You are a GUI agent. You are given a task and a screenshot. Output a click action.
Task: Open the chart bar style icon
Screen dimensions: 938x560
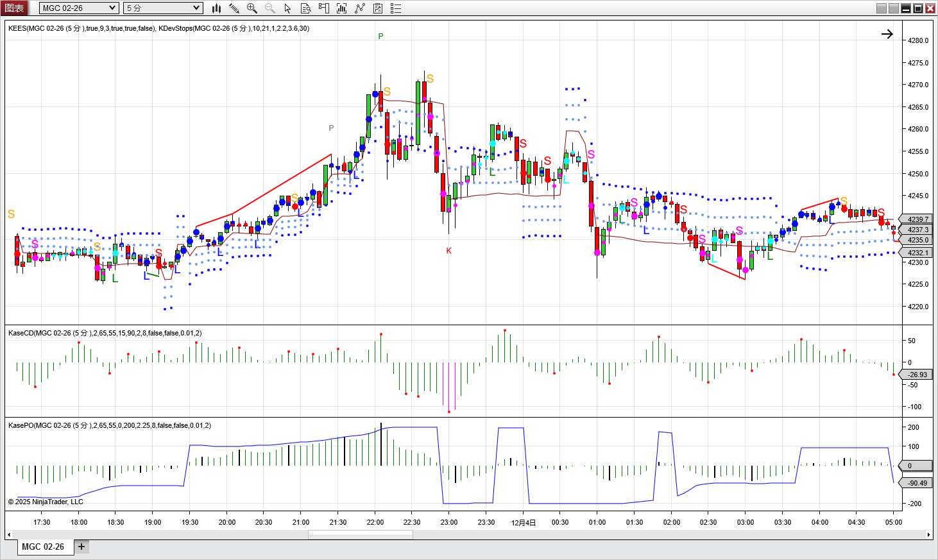coord(216,8)
